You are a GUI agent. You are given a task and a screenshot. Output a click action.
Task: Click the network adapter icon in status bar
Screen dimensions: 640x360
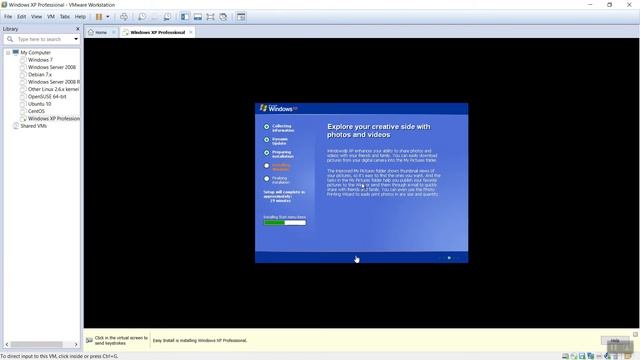591,356
